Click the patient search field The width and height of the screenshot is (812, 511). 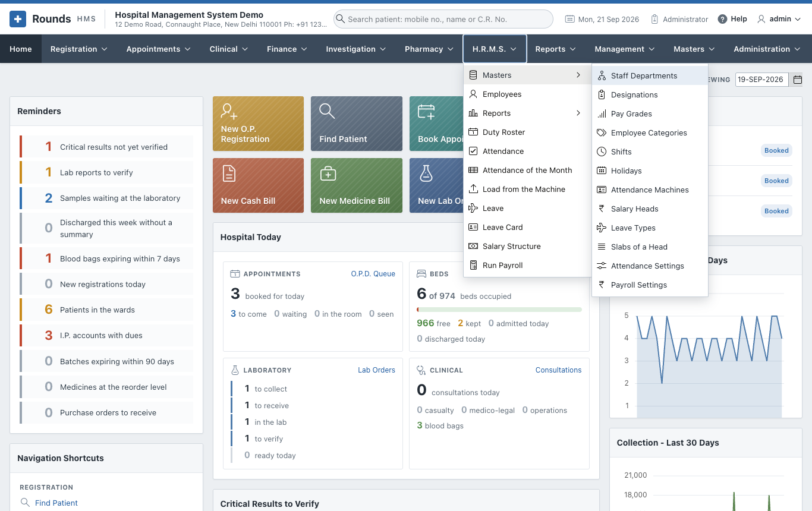click(443, 19)
